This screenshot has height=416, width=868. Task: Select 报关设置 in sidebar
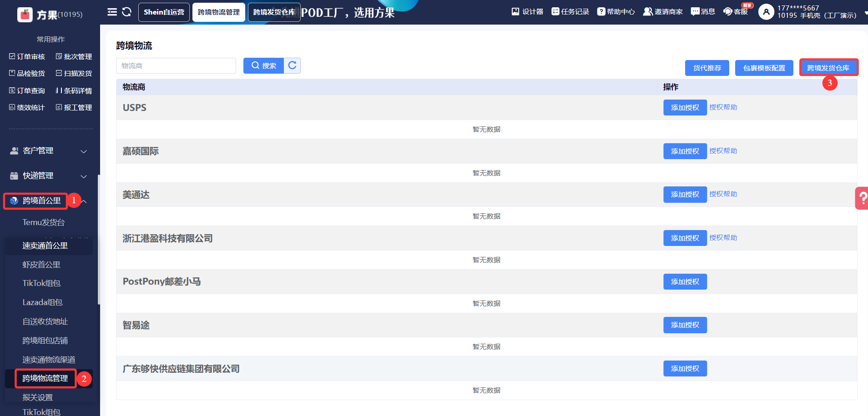tap(38, 397)
